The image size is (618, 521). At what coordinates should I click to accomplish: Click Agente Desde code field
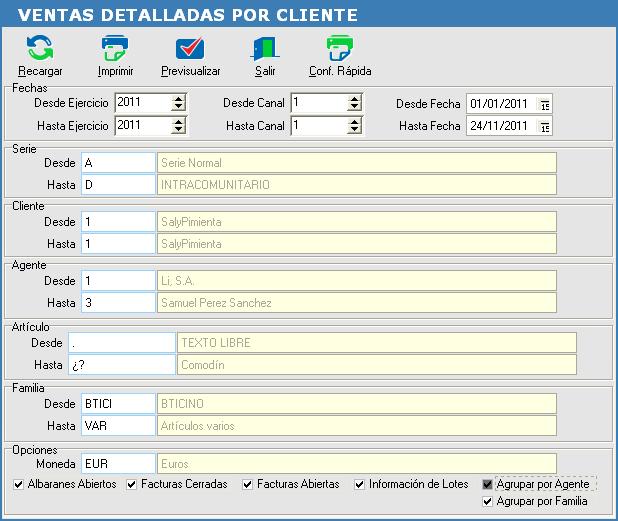(118, 281)
